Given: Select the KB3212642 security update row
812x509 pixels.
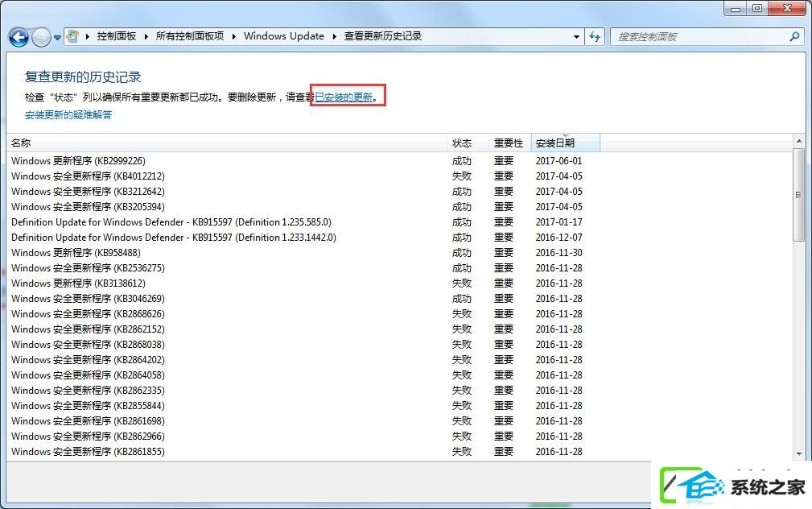Looking at the screenshot, I should pyautogui.click(x=399, y=191).
